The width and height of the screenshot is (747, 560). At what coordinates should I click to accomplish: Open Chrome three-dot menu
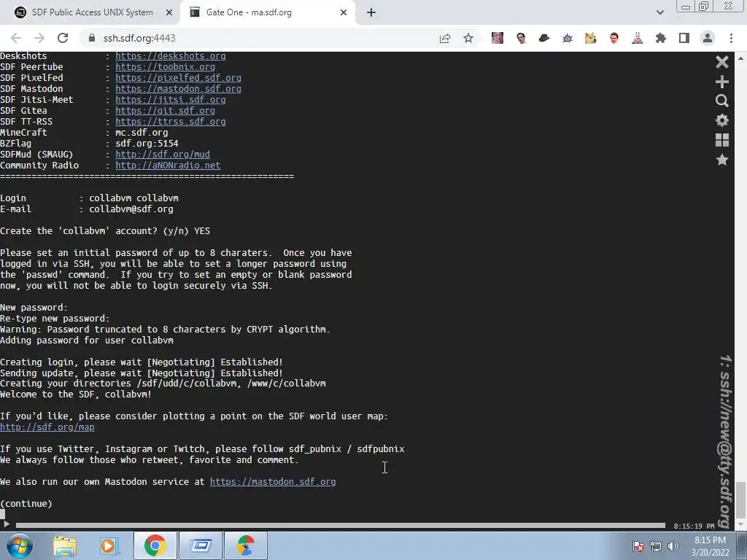click(731, 38)
